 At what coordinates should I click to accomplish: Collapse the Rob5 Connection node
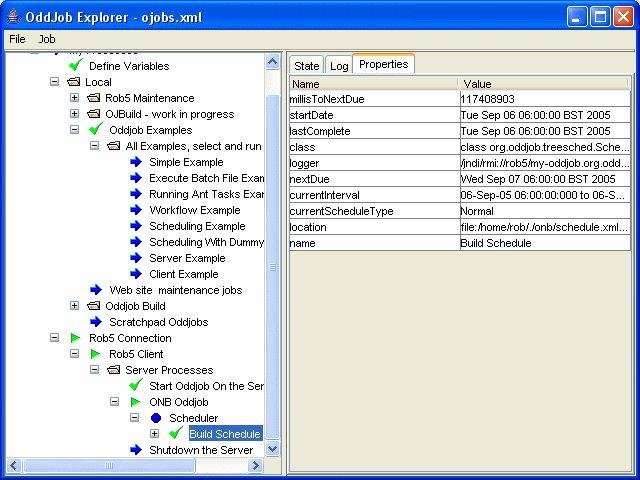tap(54, 338)
